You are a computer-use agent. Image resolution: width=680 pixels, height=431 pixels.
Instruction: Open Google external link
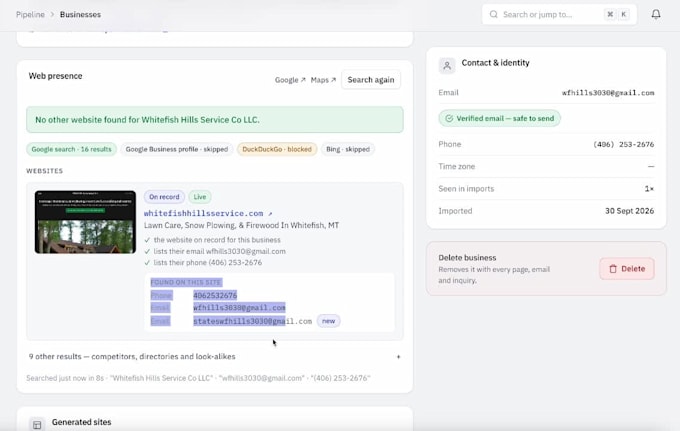(290, 80)
